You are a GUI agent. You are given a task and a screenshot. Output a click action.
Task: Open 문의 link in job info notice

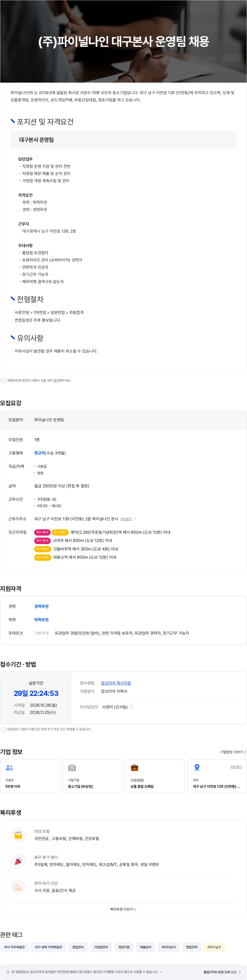click(56, 380)
